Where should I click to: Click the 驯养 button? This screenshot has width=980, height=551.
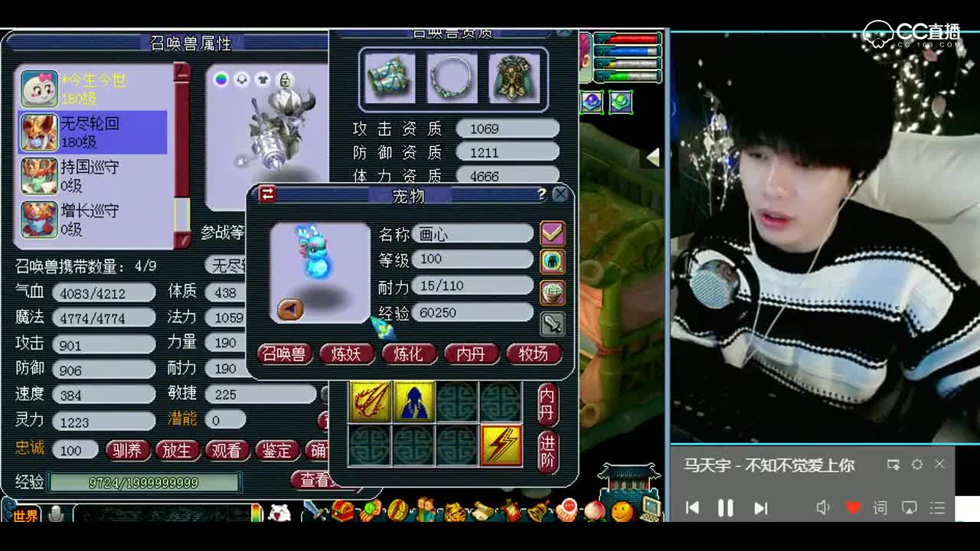[127, 451]
